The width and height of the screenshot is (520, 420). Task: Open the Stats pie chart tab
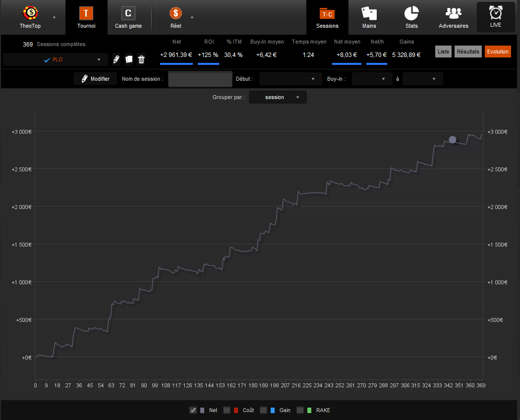tap(411, 17)
